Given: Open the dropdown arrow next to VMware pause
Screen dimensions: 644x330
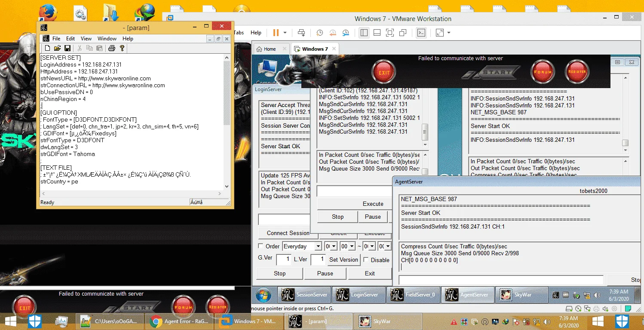Looking at the screenshot, I should point(285,33).
